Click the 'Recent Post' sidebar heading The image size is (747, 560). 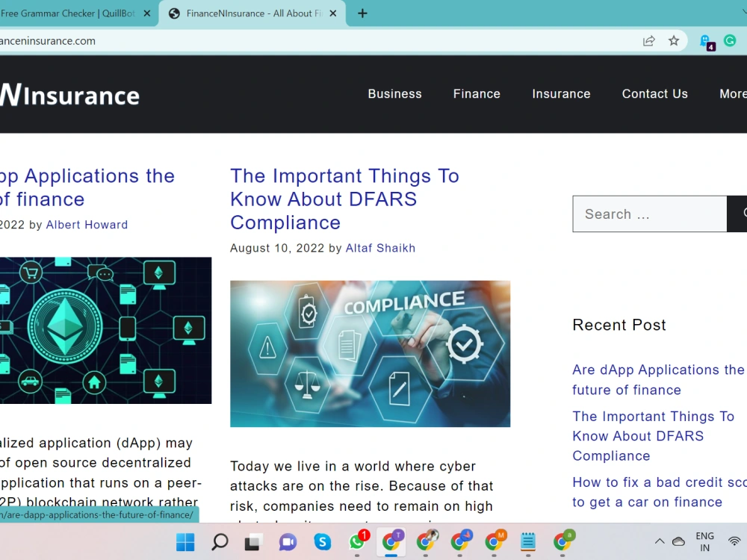tap(619, 325)
